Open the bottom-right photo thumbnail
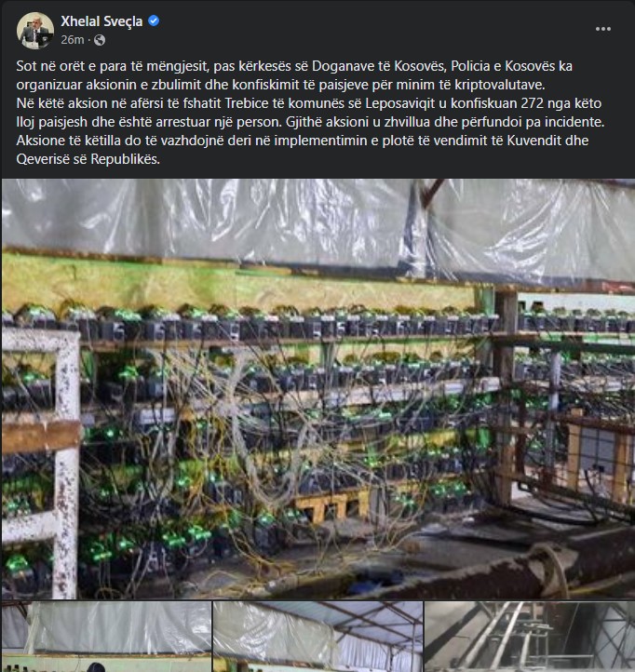635x672 pixels. tap(530, 637)
